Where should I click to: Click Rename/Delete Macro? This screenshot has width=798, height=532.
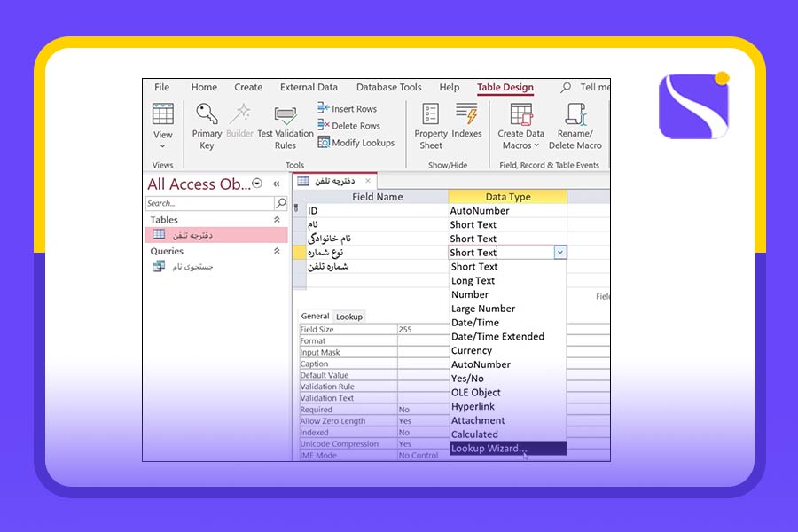click(x=575, y=127)
